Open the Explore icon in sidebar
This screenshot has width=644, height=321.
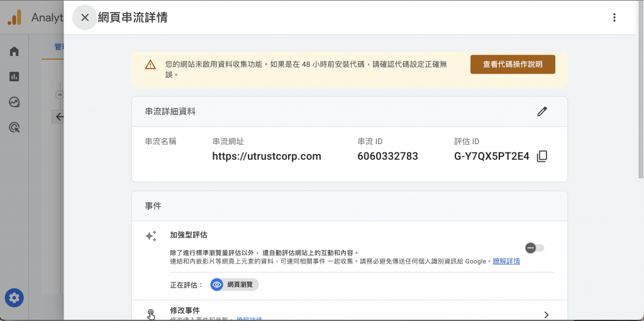click(x=14, y=103)
